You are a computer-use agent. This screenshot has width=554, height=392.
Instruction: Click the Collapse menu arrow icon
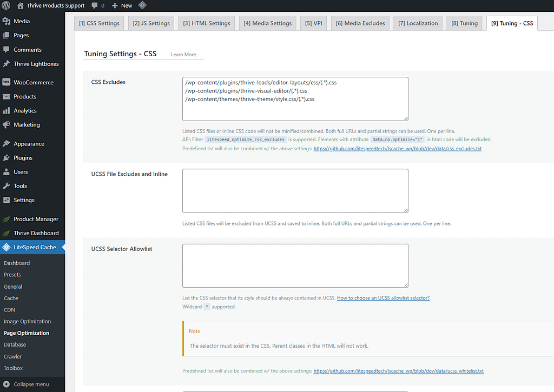pos(6,384)
